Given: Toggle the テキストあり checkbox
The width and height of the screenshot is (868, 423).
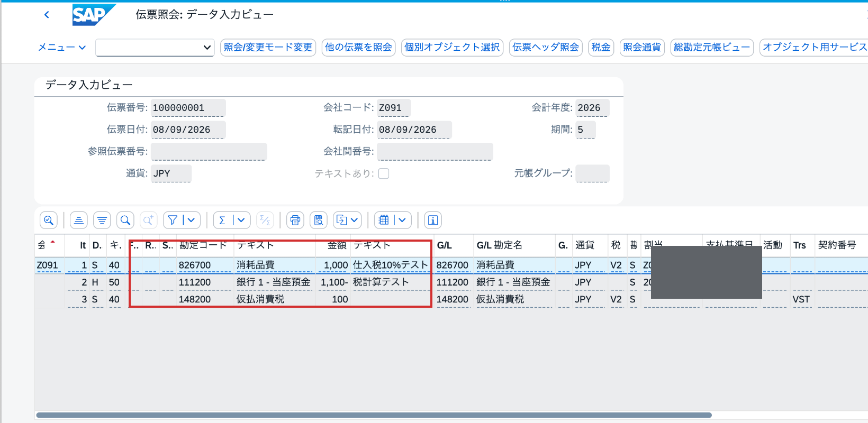Looking at the screenshot, I should pos(384,173).
